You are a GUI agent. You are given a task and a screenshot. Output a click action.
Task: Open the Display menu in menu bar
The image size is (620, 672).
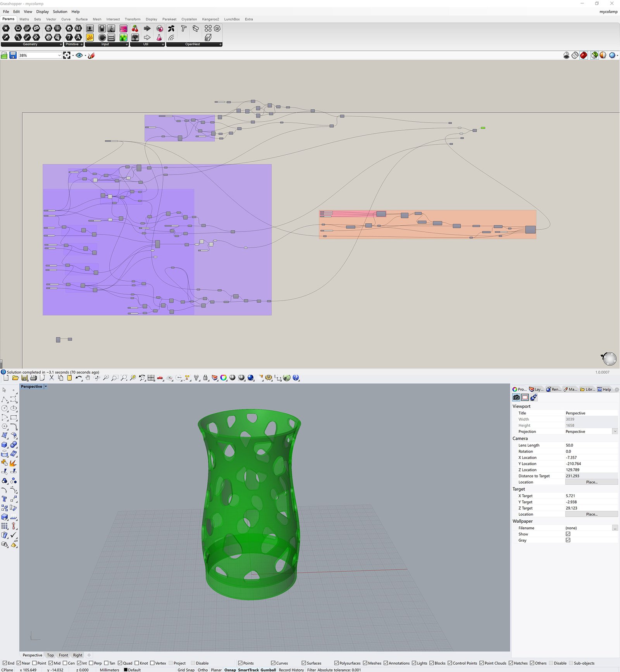click(x=43, y=12)
